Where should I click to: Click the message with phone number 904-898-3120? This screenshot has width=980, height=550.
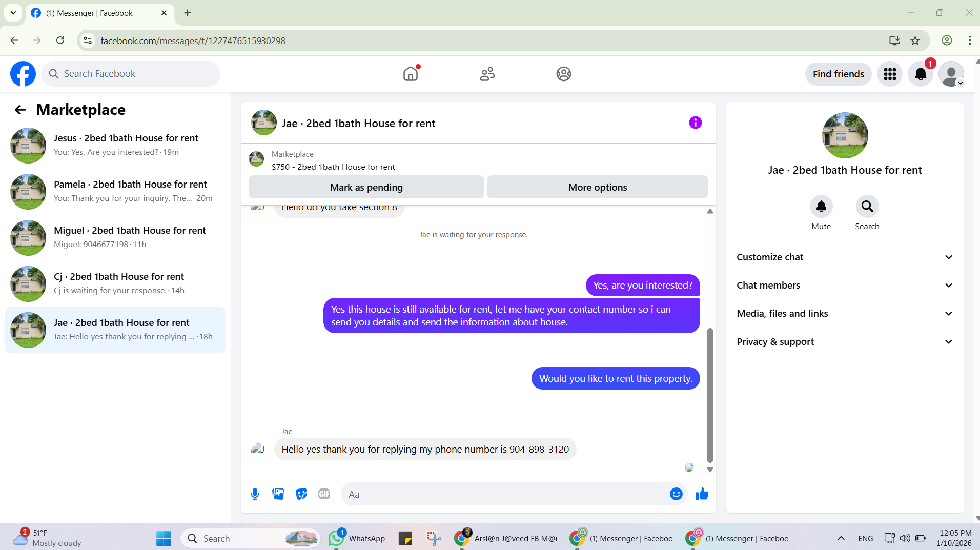coord(425,450)
